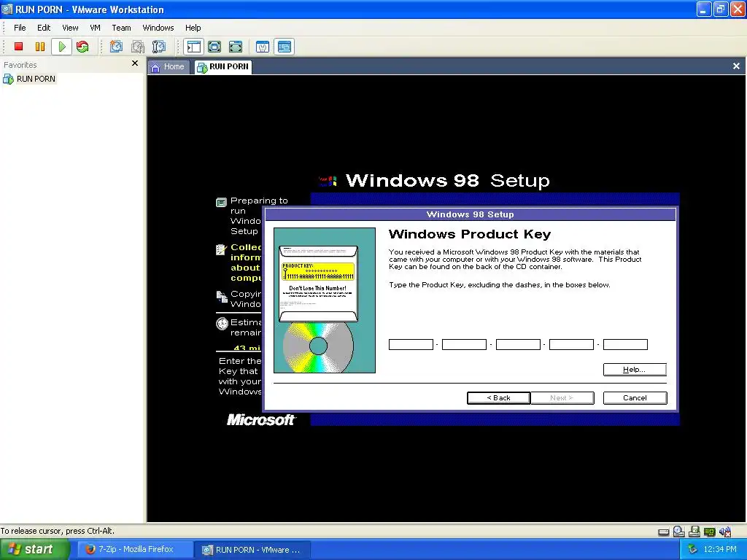
Task: Click the Collecting information step icon
Action: pyautogui.click(x=220, y=249)
